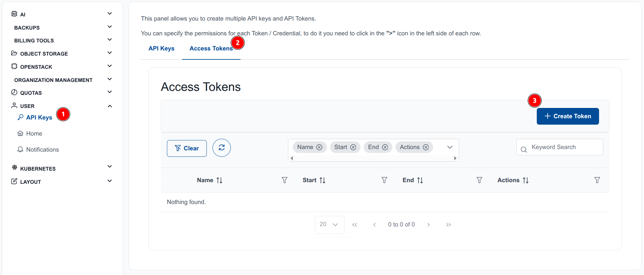This screenshot has height=275, width=644.
Task: Remove the Actions column chip
Action: point(426,147)
